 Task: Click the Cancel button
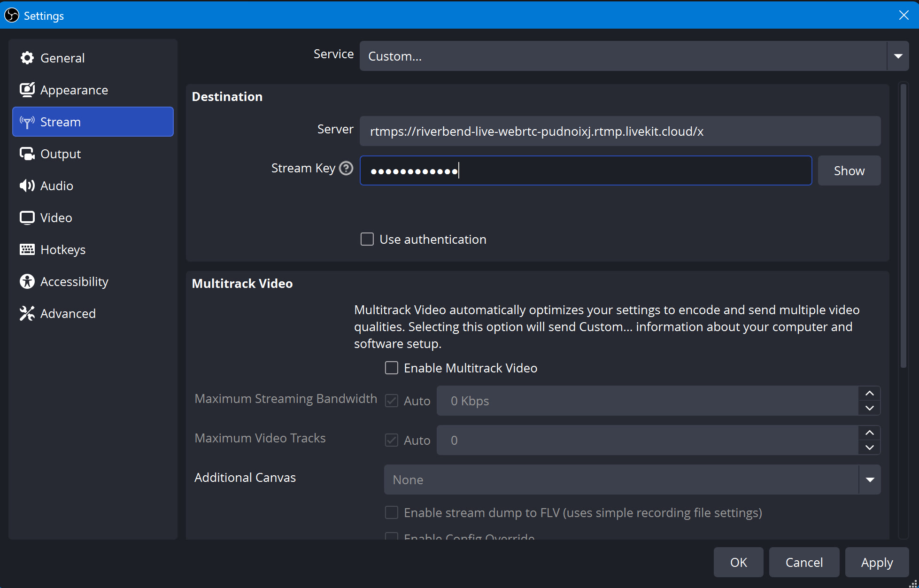[804, 562]
